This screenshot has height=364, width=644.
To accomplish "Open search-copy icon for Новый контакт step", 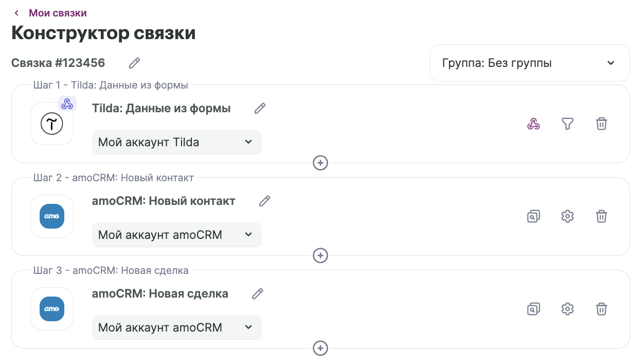I will coord(533,216).
